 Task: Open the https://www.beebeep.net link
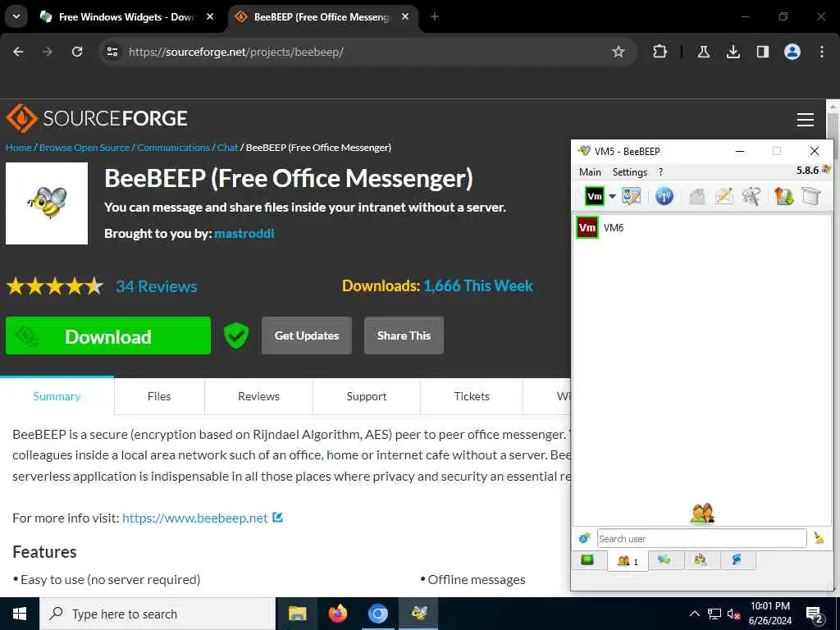[195, 518]
